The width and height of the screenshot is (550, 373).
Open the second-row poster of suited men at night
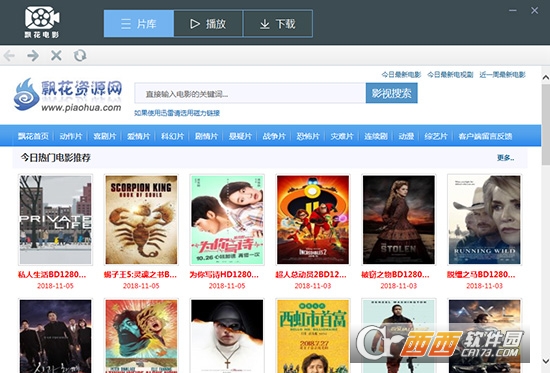pos(55,336)
